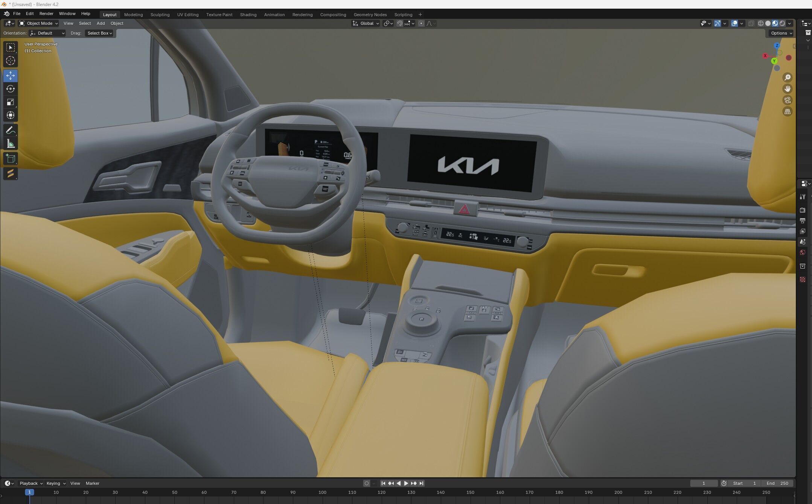This screenshot has width=812, height=504.
Task: Open the timeline Marker menu
Action: [x=93, y=483]
